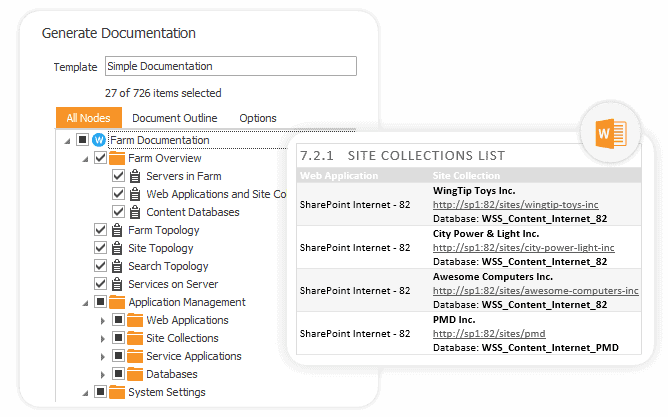Click the Farm Documentation W node icon
The width and height of the screenshot is (668, 417).
[x=99, y=140]
